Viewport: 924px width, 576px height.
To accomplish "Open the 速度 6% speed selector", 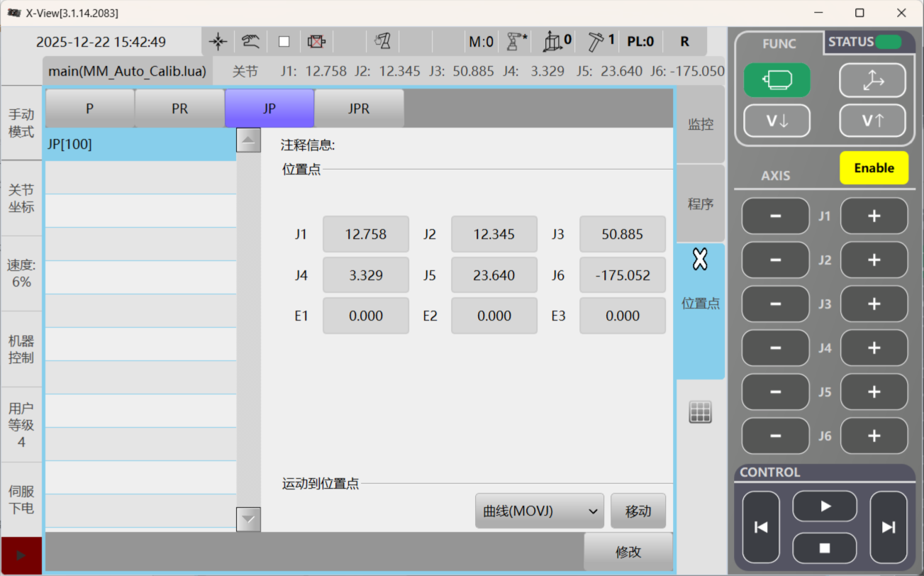I will 21,273.
